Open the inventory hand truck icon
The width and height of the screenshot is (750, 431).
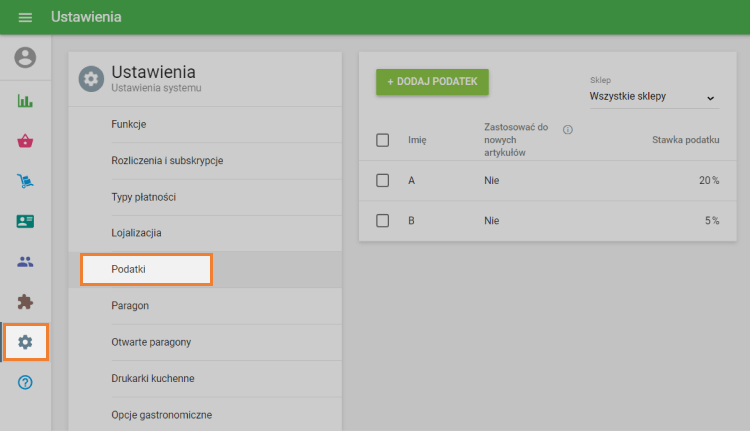pos(25,181)
